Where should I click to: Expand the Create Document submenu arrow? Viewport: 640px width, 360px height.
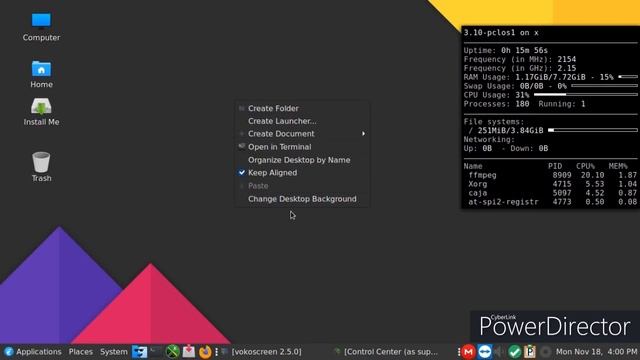[x=363, y=134]
